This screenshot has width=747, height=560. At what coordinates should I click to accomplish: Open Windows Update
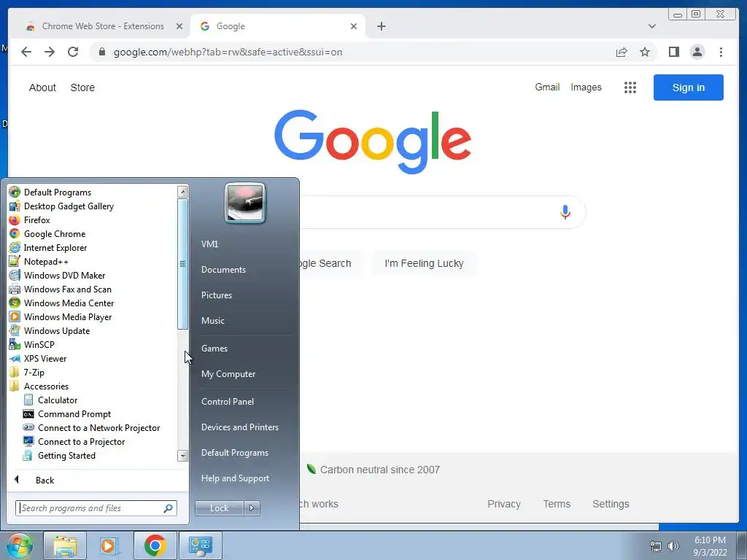coord(57,330)
